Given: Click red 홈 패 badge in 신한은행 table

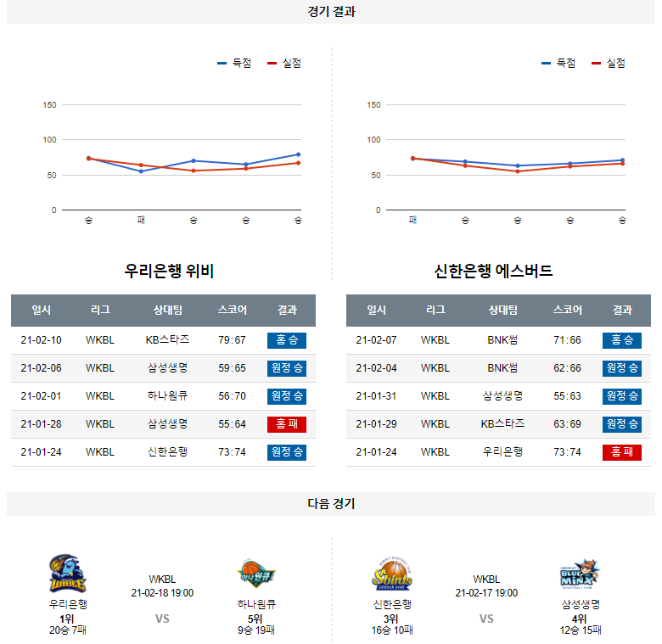Looking at the screenshot, I should point(622,452).
